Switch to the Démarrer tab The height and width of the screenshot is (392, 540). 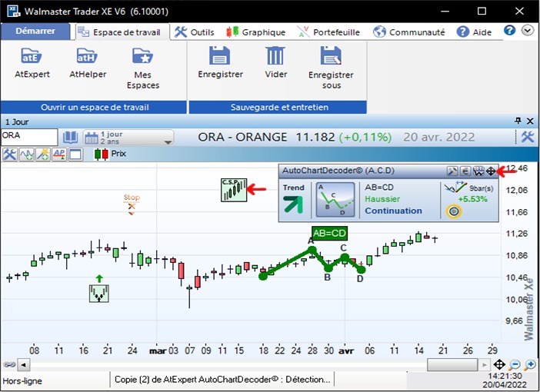click(35, 31)
